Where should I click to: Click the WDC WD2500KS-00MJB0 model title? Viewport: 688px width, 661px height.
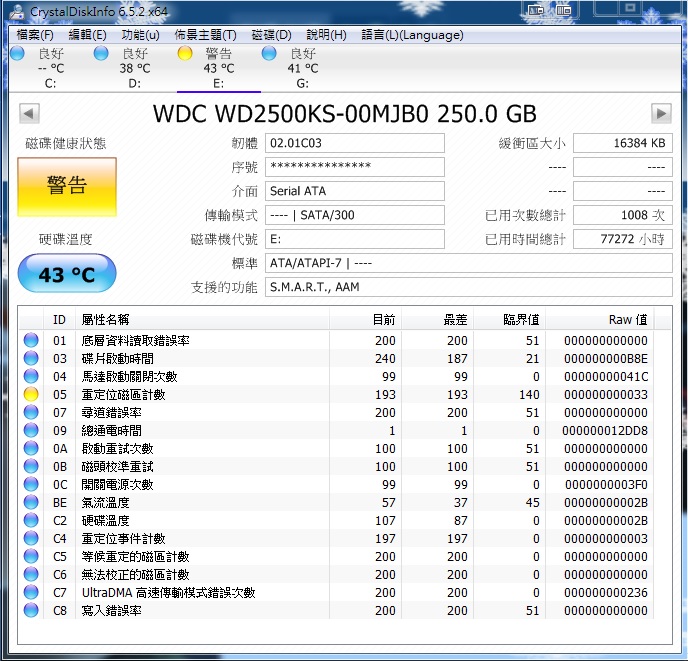(344, 114)
